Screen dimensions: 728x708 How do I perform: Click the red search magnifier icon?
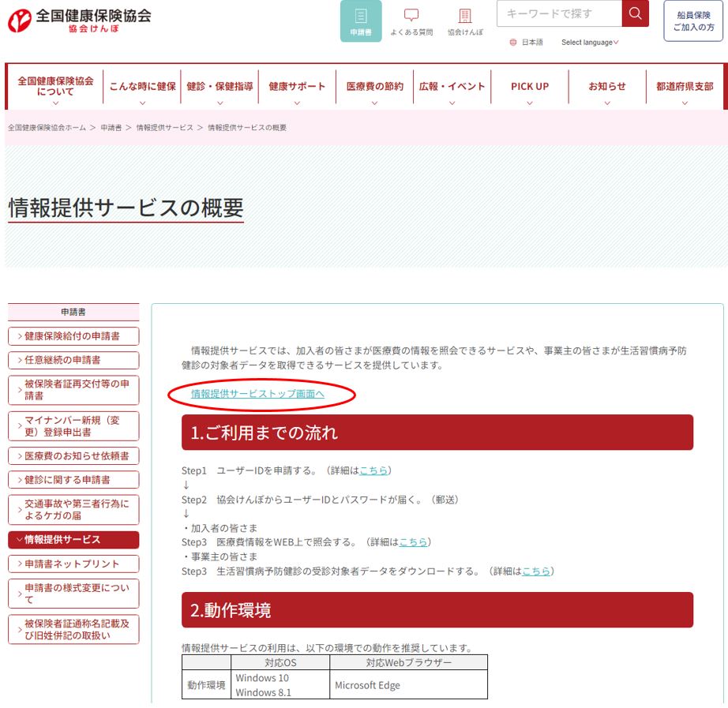634,13
